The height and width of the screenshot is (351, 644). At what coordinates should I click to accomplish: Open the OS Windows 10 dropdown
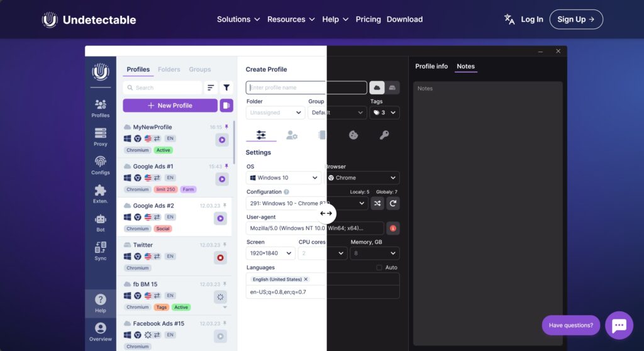pyautogui.click(x=284, y=178)
